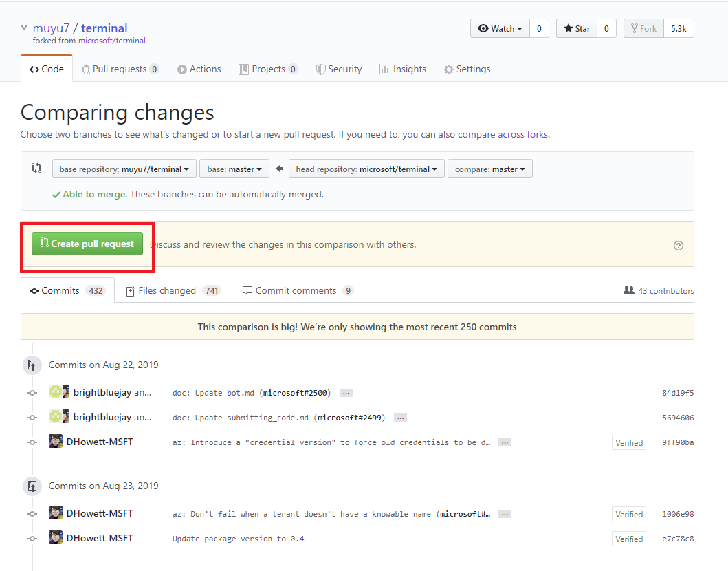The height and width of the screenshot is (571, 728).
Task: Click the swap branches compare icon
Action: (36, 169)
